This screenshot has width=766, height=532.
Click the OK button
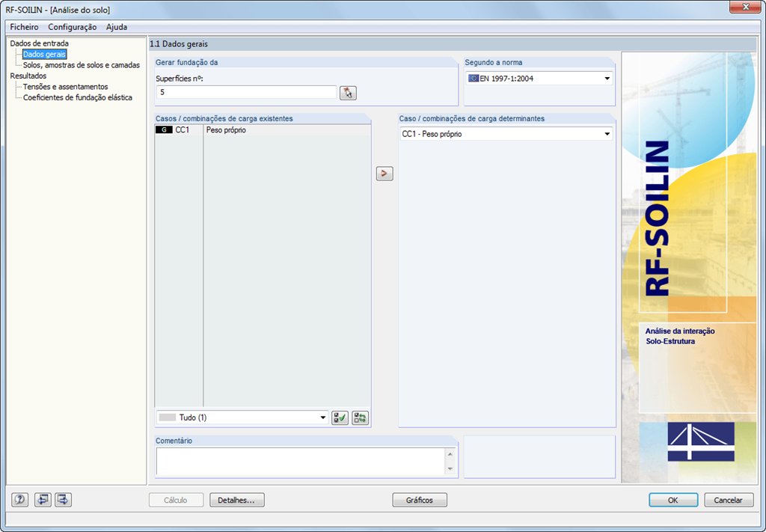click(x=673, y=500)
